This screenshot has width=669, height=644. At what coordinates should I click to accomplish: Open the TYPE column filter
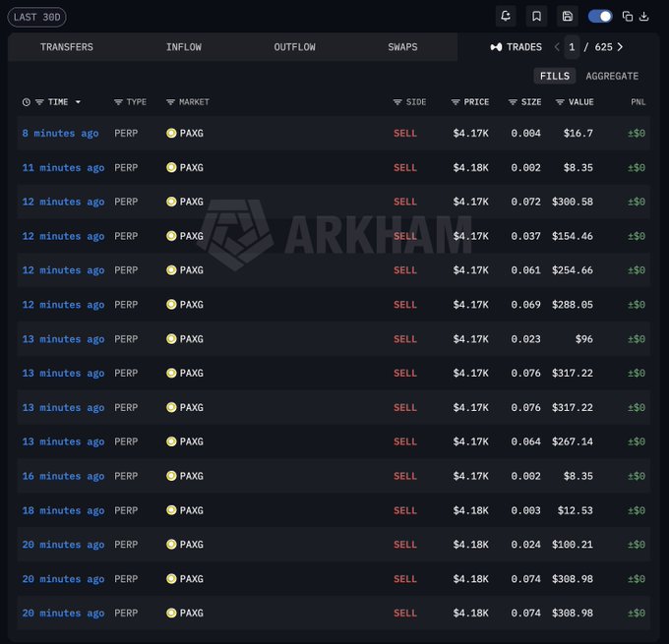click(118, 102)
